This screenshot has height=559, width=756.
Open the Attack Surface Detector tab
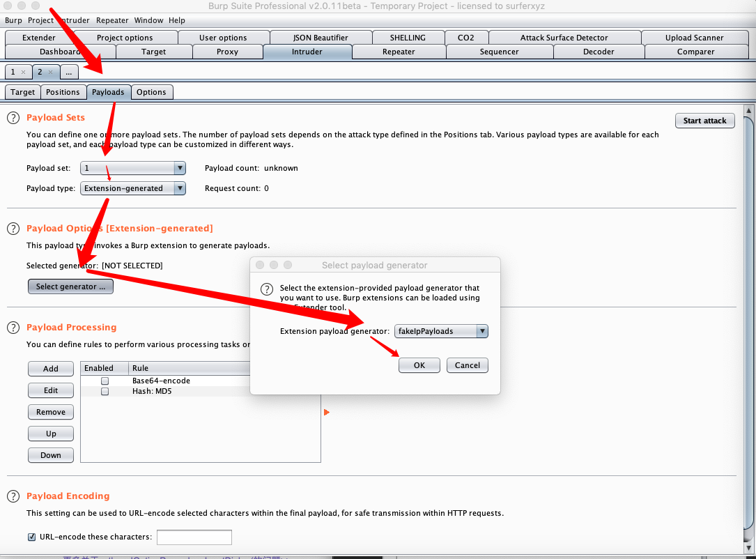click(x=564, y=38)
